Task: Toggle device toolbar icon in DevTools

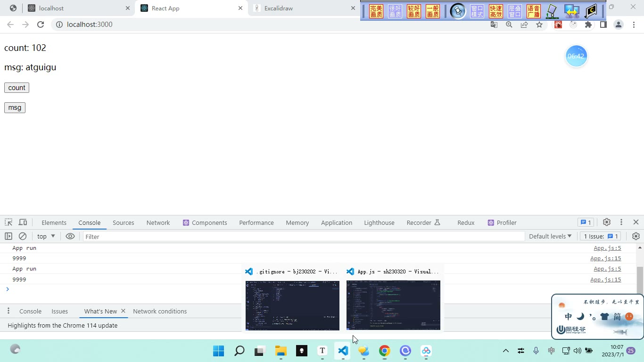Action: [x=23, y=222]
